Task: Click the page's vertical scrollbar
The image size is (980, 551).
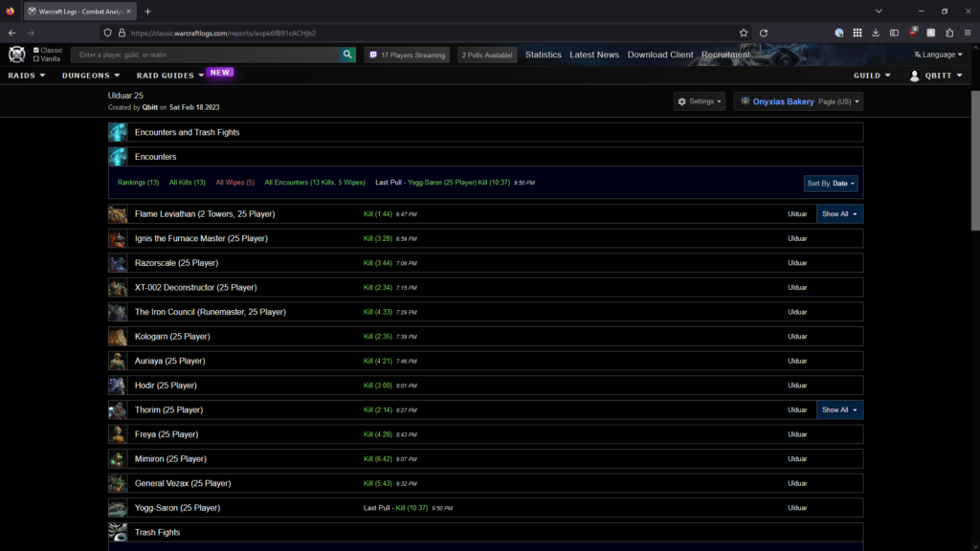Action: click(975, 163)
